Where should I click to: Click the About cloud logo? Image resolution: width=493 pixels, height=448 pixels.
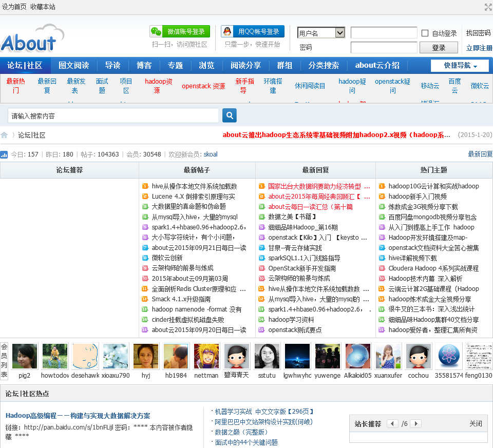32,38
